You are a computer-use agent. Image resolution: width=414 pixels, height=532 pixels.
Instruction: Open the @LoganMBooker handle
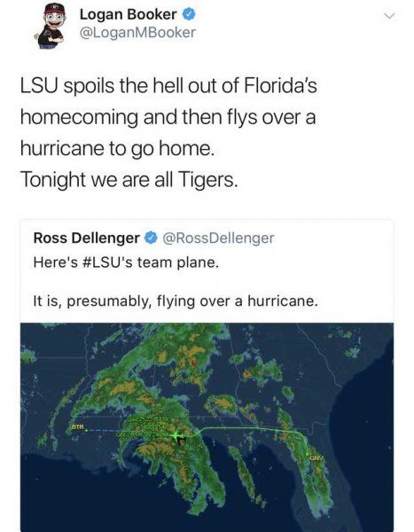point(137,33)
